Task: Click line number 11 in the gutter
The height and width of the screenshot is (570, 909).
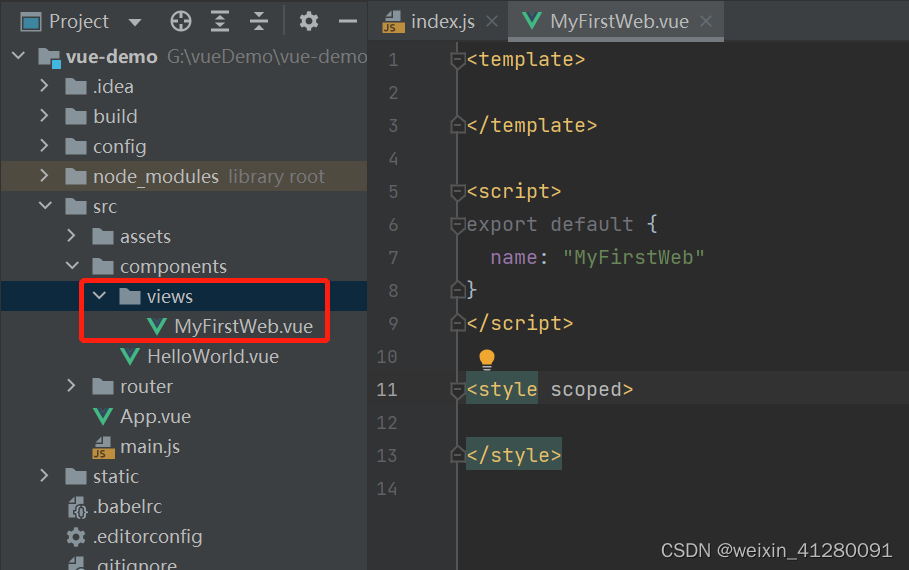Action: (x=387, y=389)
